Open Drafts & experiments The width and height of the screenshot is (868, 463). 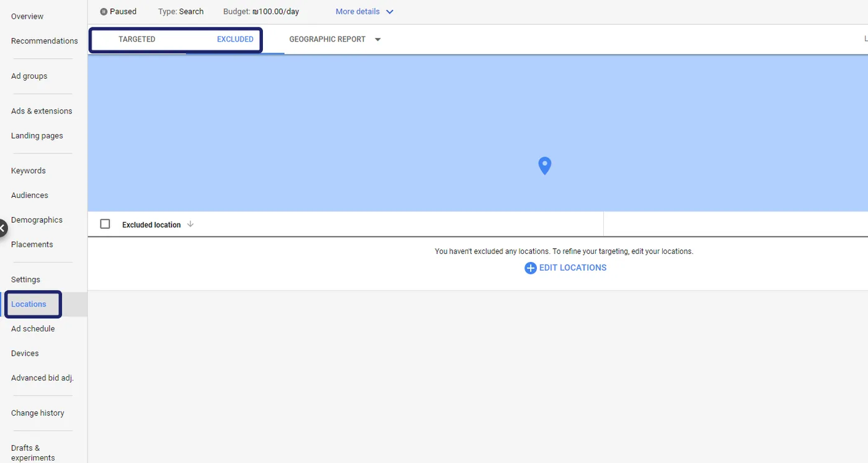[x=33, y=453]
